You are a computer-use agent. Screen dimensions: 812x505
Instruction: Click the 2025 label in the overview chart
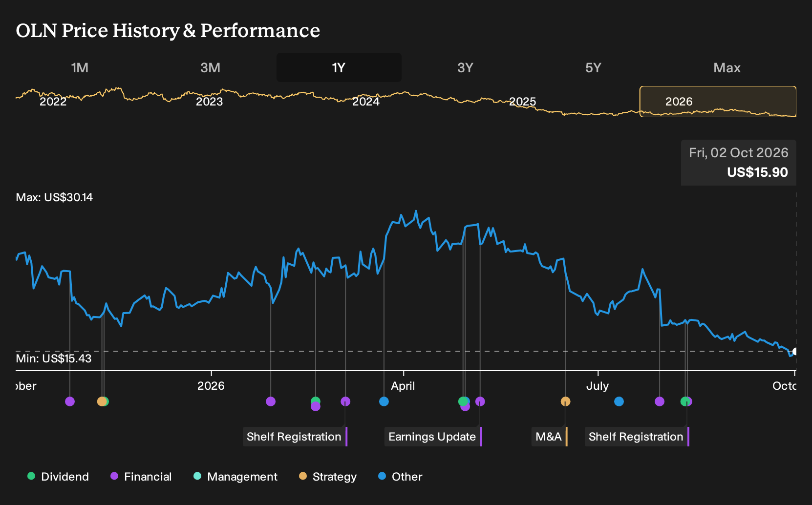click(x=523, y=102)
